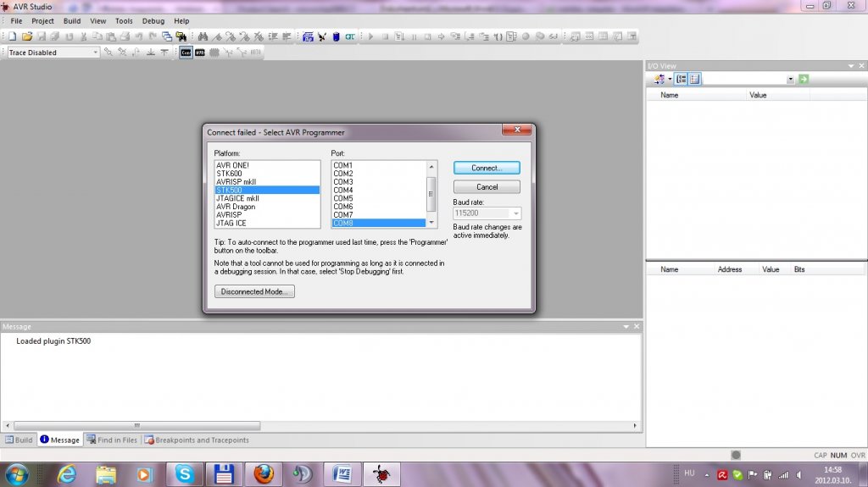Click the Disconnected Mode... button
Viewport: 868px width, 487px height.
pyautogui.click(x=254, y=291)
